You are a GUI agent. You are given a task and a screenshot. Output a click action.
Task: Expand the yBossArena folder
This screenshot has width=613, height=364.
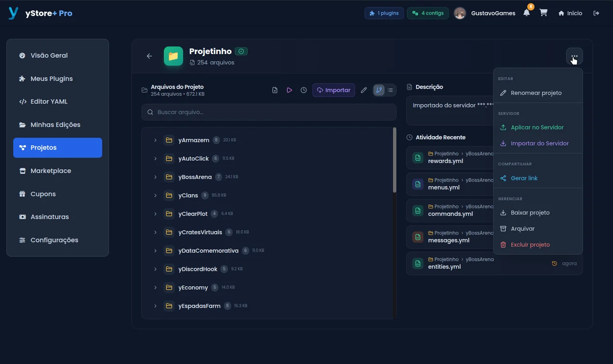click(x=155, y=177)
